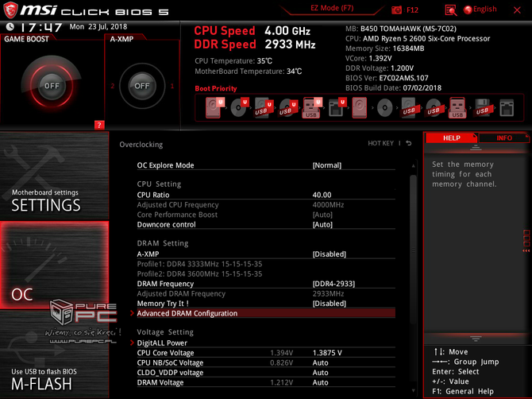Image resolution: width=532 pixels, height=399 pixels.
Task: Click Profile2: DDR4 3600MHz 15-15-15-35 text
Action: coord(199,273)
